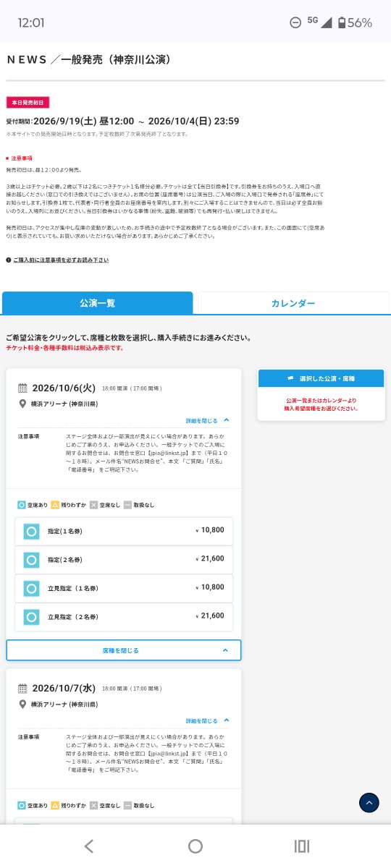
Task: Open the カレンダー tab
Action: coord(293,303)
